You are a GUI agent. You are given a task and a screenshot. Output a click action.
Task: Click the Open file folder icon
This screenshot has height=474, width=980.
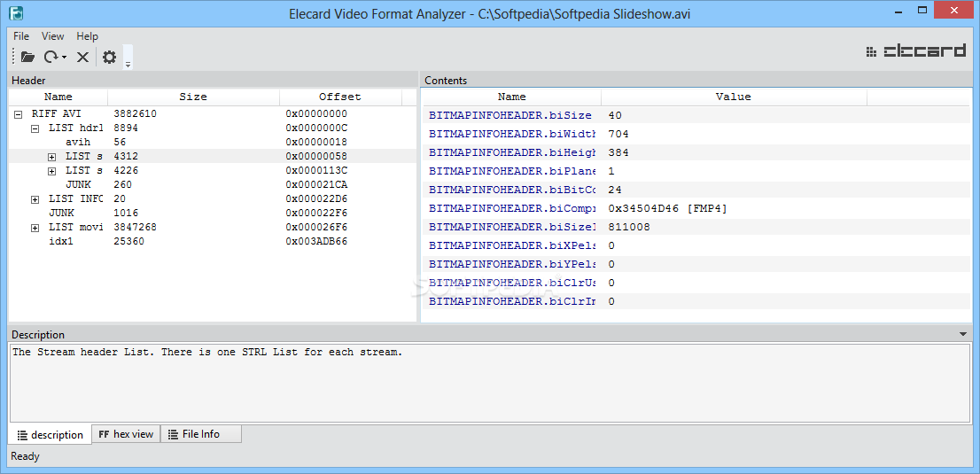pos(27,57)
